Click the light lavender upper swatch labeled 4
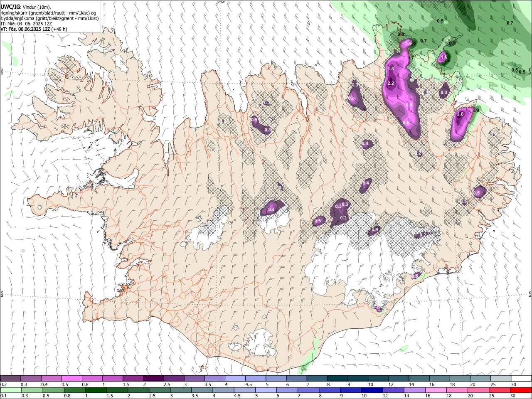 click(x=234, y=378)
